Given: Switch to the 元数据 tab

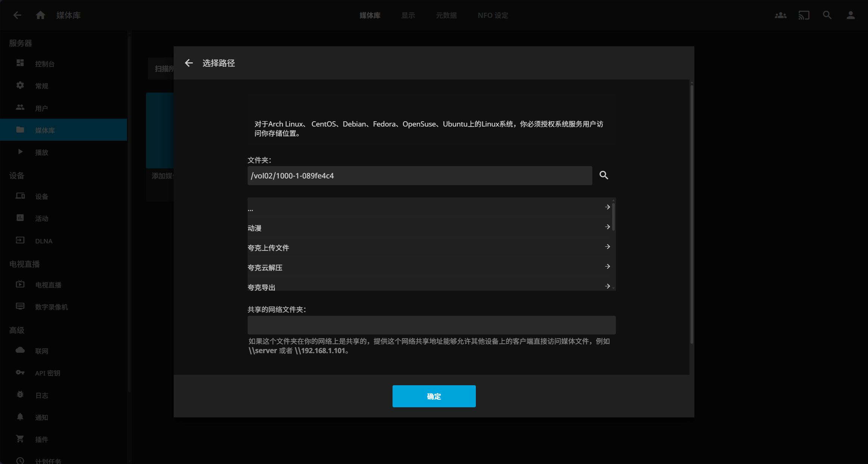Looking at the screenshot, I should (447, 15).
